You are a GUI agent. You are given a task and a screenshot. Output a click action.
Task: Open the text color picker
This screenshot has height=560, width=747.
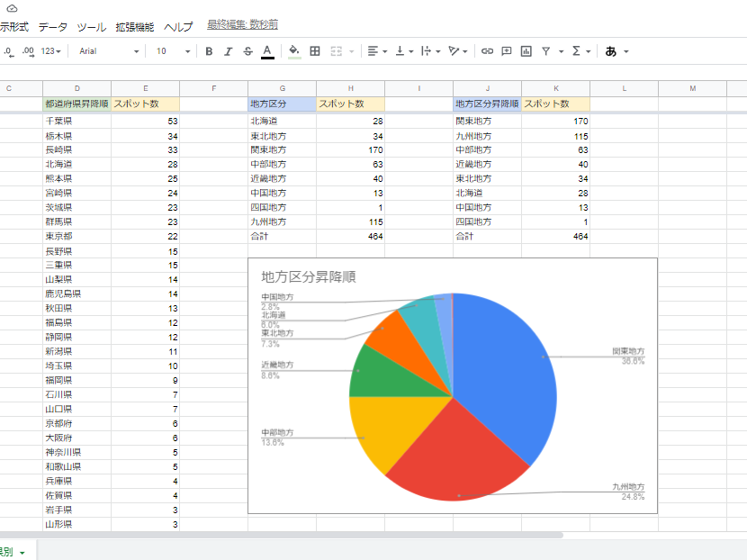coord(267,51)
